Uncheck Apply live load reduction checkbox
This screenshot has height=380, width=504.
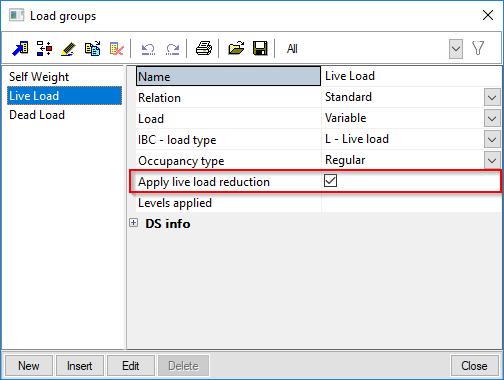[330, 181]
